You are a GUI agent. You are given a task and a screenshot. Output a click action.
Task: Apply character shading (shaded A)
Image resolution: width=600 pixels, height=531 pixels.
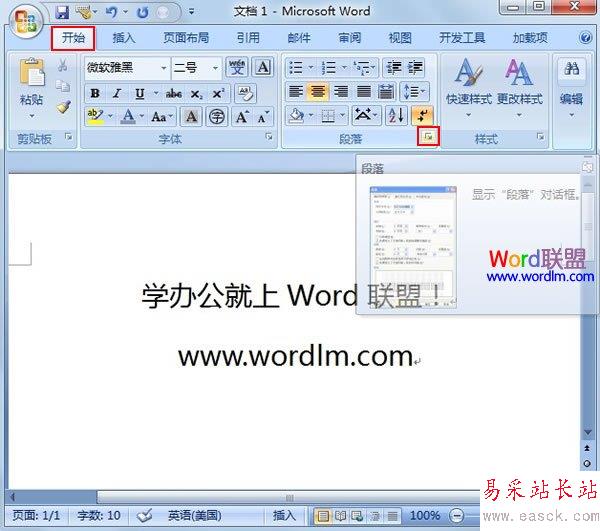coord(191,116)
